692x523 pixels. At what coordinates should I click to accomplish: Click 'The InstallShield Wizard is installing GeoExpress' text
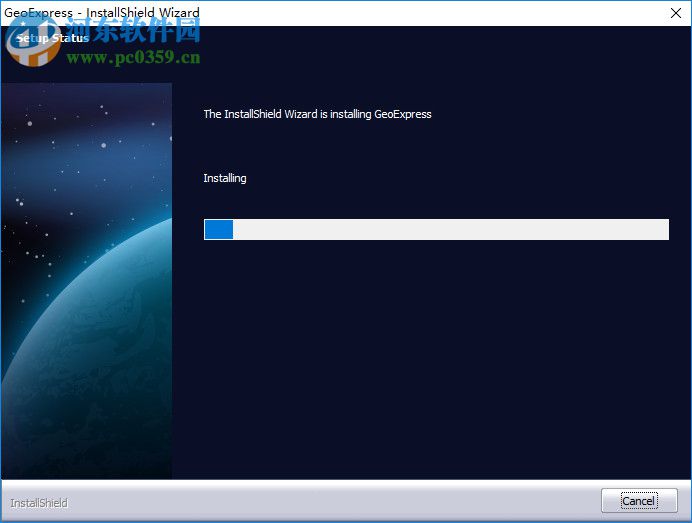[x=317, y=114]
